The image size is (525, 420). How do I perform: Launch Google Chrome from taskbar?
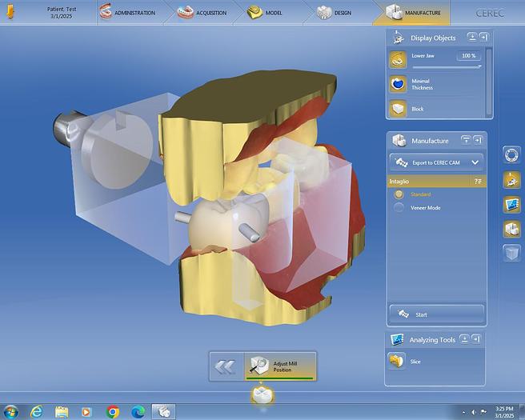click(113, 411)
